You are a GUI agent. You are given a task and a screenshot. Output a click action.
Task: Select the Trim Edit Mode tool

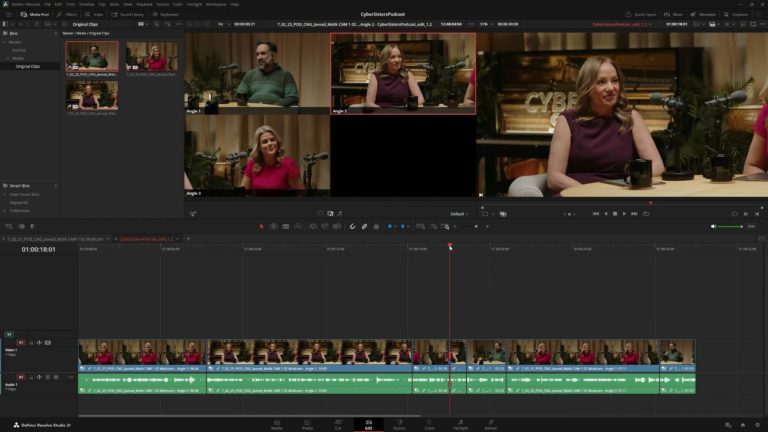pos(273,226)
